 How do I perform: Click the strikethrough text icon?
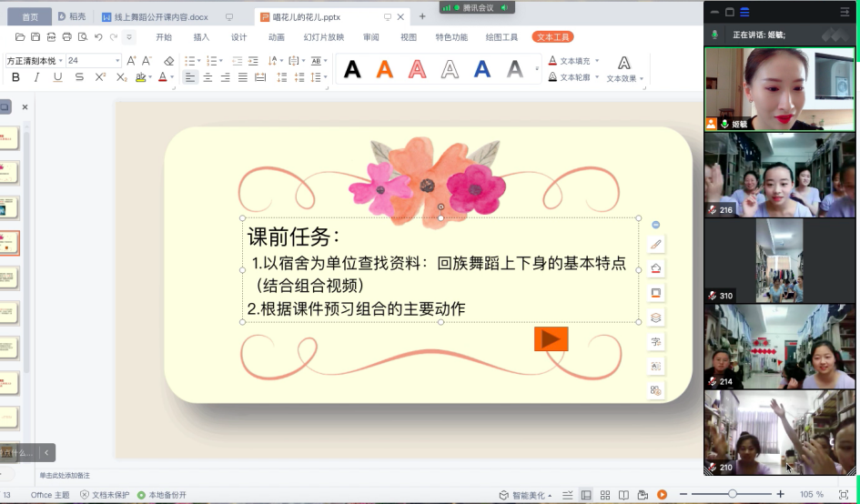[79, 78]
